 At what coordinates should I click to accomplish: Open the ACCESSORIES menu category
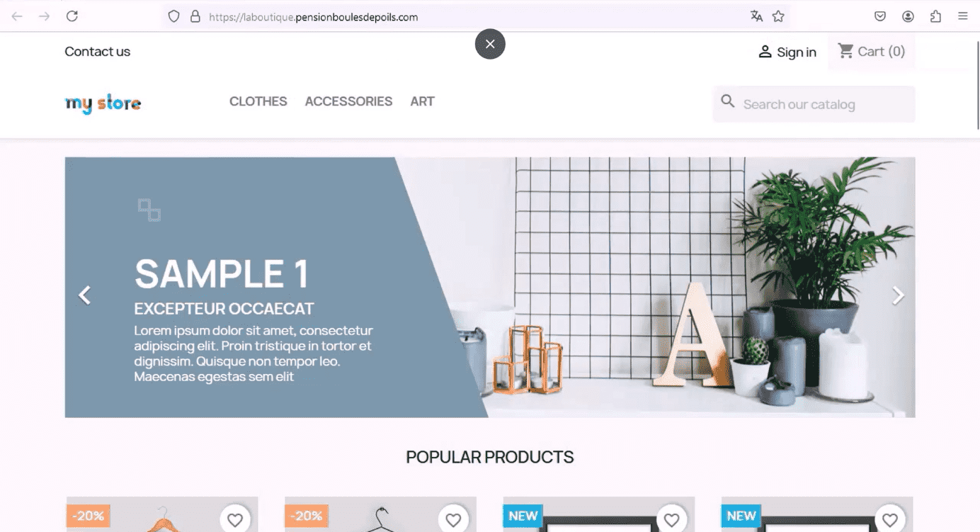tap(348, 101)
